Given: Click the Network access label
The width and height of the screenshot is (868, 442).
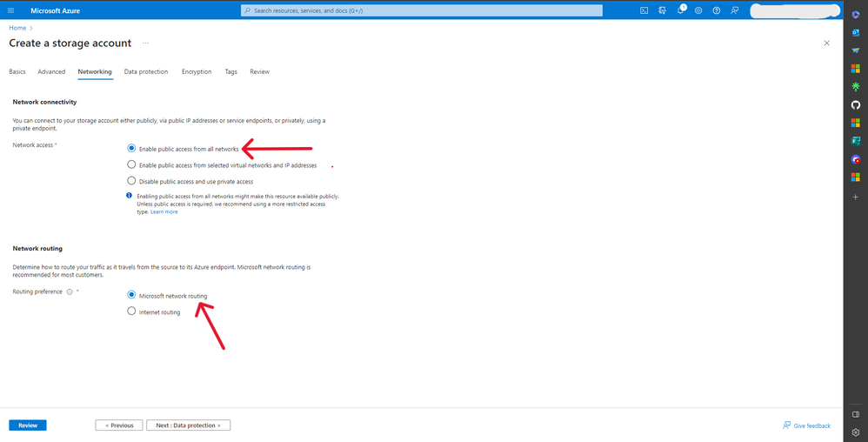Looking at the screenshot, I should pos(32,145).
